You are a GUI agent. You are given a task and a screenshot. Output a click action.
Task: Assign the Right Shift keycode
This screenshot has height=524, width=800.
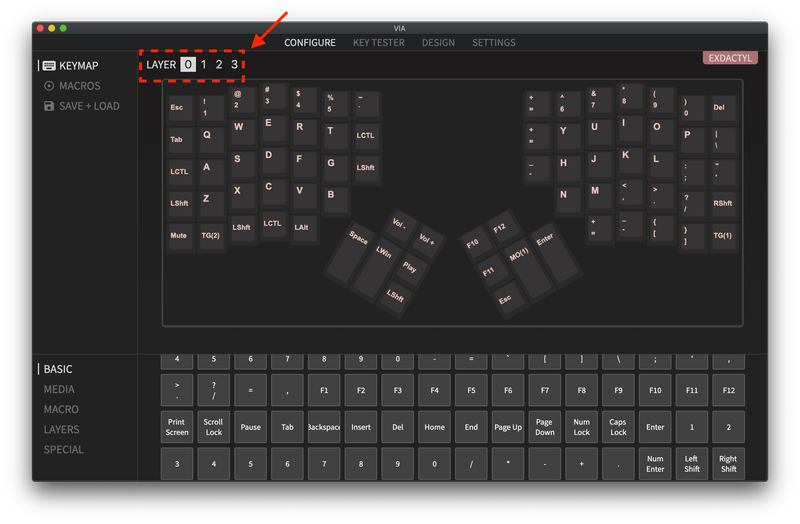(729, 464)
